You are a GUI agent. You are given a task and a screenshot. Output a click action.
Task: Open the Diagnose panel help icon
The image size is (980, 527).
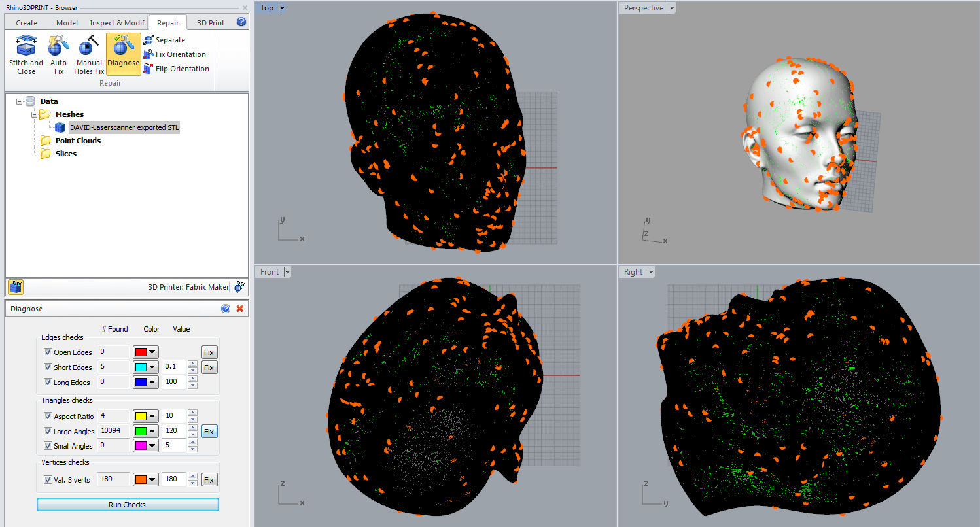[x=226, y=309]
